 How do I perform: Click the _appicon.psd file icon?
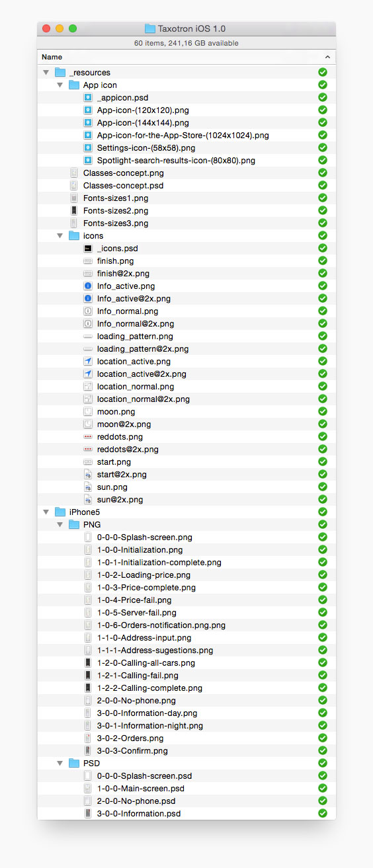pos(88,97)
